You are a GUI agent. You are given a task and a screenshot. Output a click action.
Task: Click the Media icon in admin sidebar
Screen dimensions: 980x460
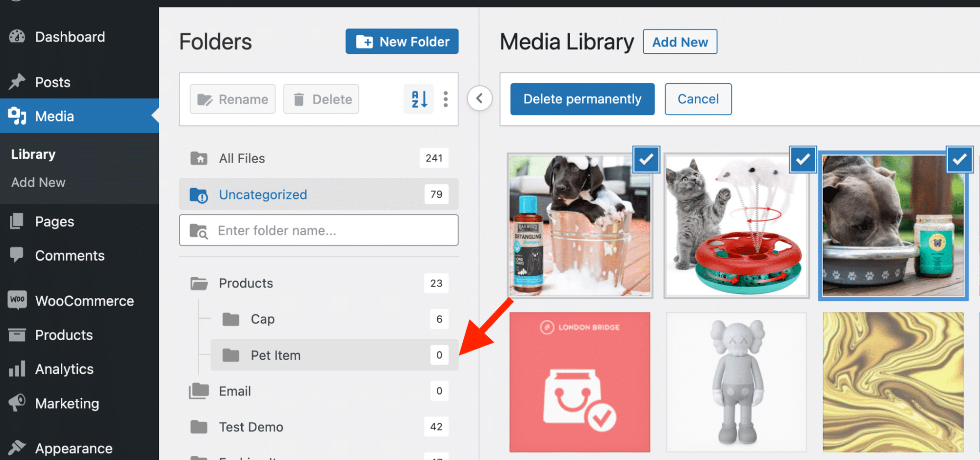pos(17,116)
